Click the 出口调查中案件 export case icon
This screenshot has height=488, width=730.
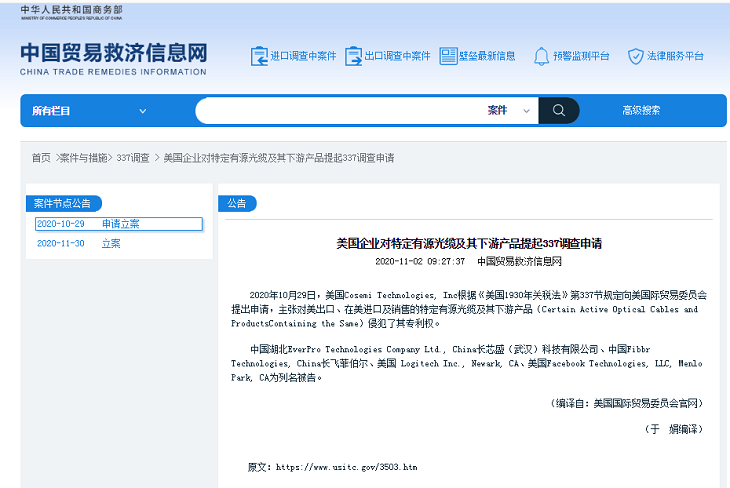point(353,56)
